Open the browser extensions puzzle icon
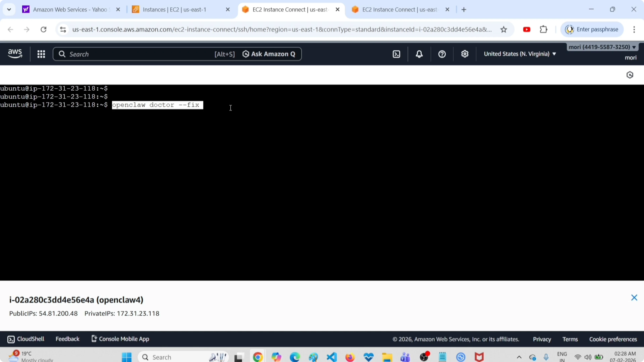 coord(544,30)
